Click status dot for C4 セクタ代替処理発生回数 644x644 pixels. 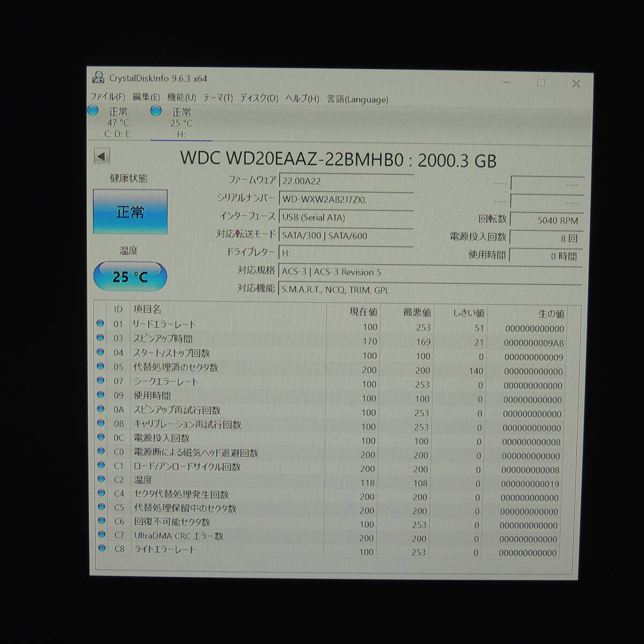click(x=101, y=493)
